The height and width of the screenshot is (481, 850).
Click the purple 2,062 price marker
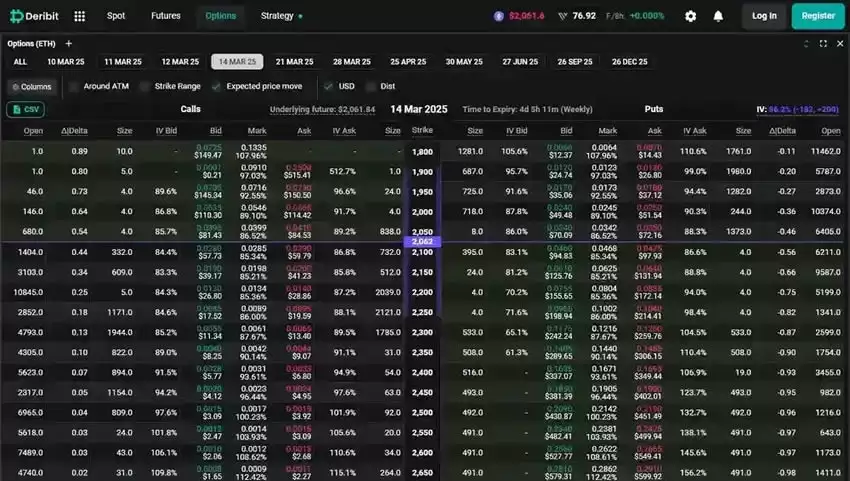[x=421, y=242]
